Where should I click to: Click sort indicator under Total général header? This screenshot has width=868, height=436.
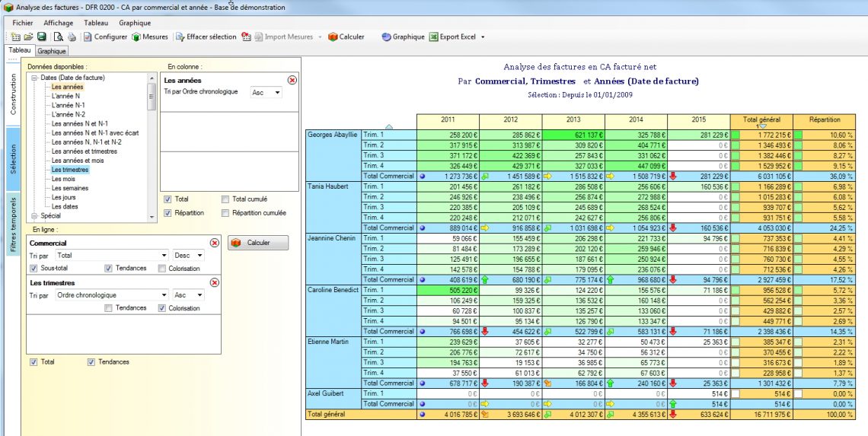(761, 127)
